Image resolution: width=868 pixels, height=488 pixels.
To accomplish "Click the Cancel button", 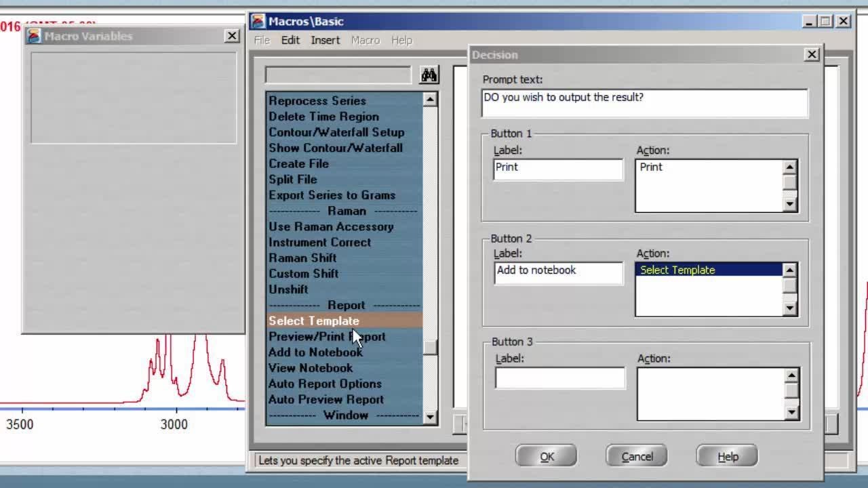I will tap(637, 456).
